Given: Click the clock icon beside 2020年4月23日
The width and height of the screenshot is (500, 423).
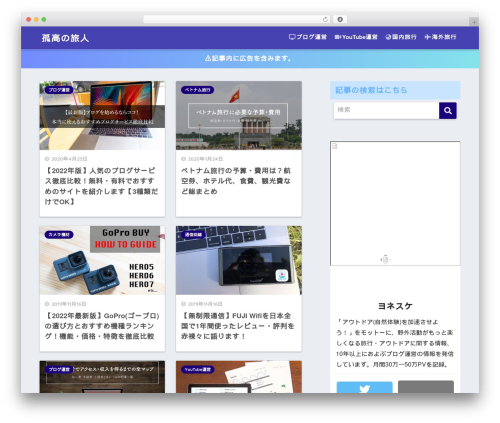Looking at the screenshot, I should (47, 159).
